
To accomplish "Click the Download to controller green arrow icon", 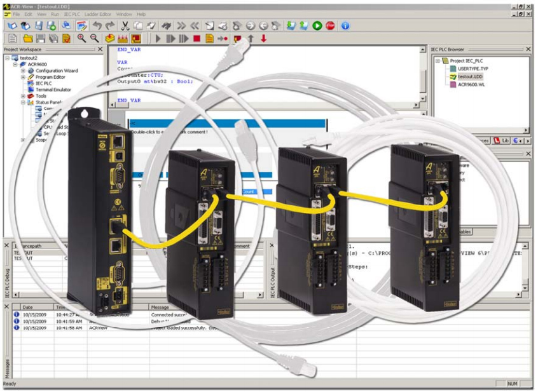I will (x=291, y=25).
